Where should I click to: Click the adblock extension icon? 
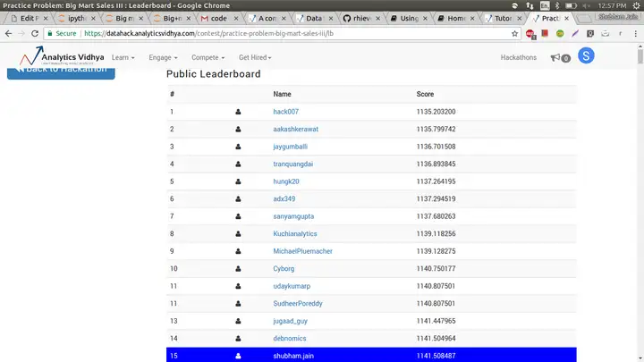[530, 34]
